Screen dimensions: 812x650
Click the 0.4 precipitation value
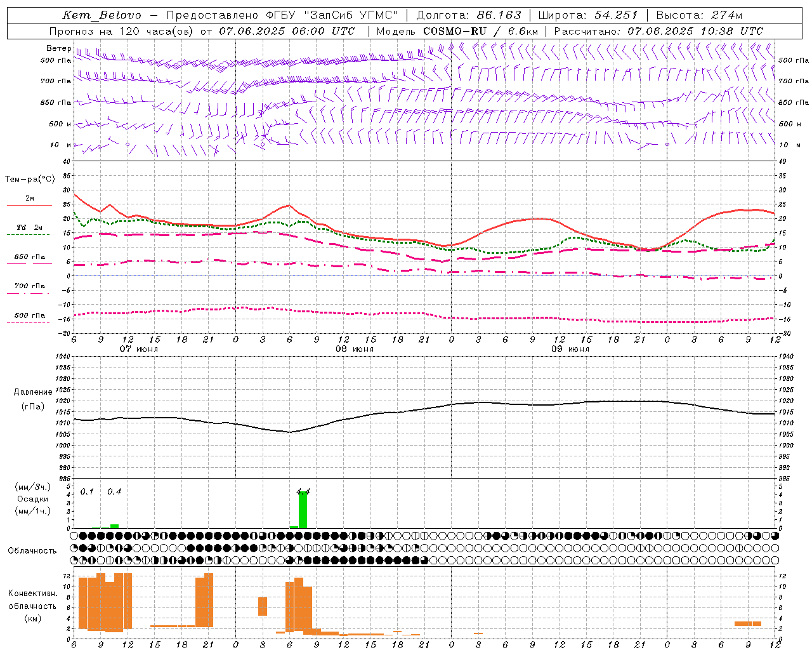coord(114,492)
